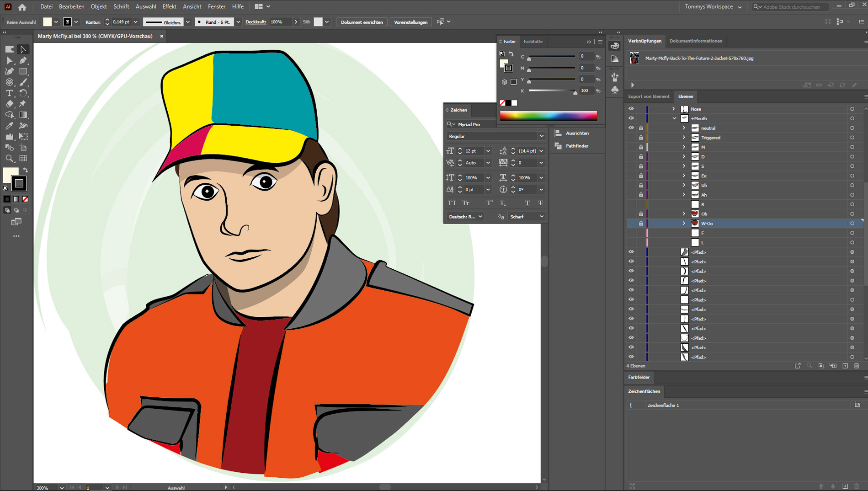Screen dimensions: 868x491
Task: Unlock the W-Oo sublayer
Action: 641,224
